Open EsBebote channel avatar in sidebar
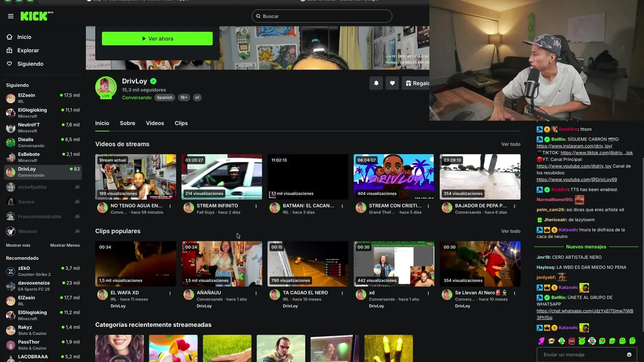 [11, 157]
